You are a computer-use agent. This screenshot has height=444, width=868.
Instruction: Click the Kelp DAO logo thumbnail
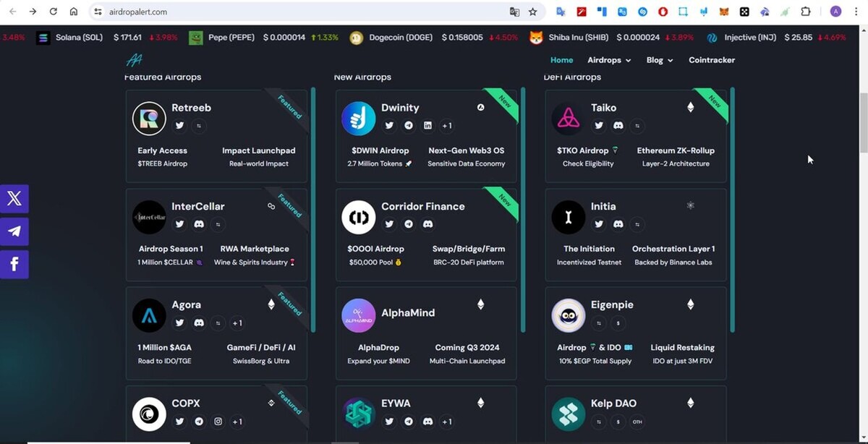(x=569, y=414)
